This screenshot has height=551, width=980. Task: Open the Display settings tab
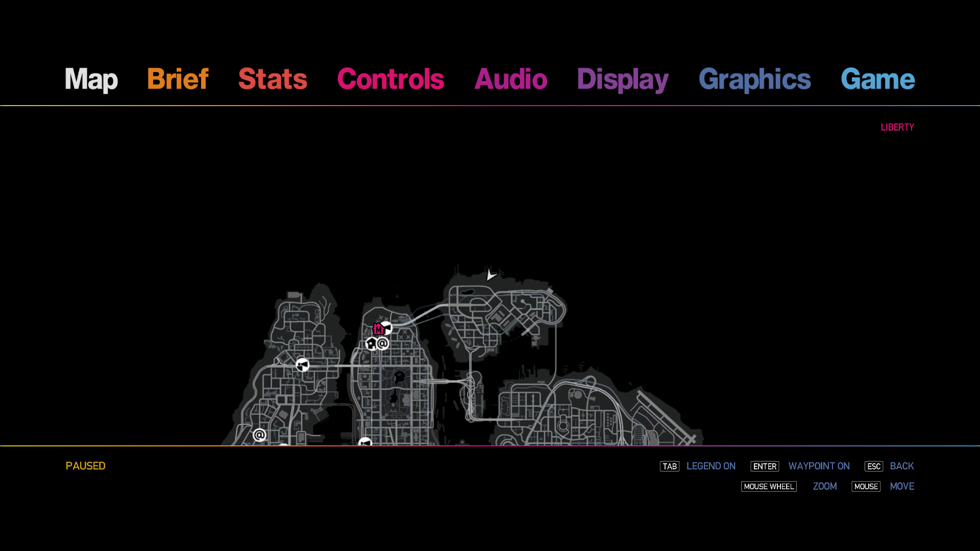pos(622,80)
